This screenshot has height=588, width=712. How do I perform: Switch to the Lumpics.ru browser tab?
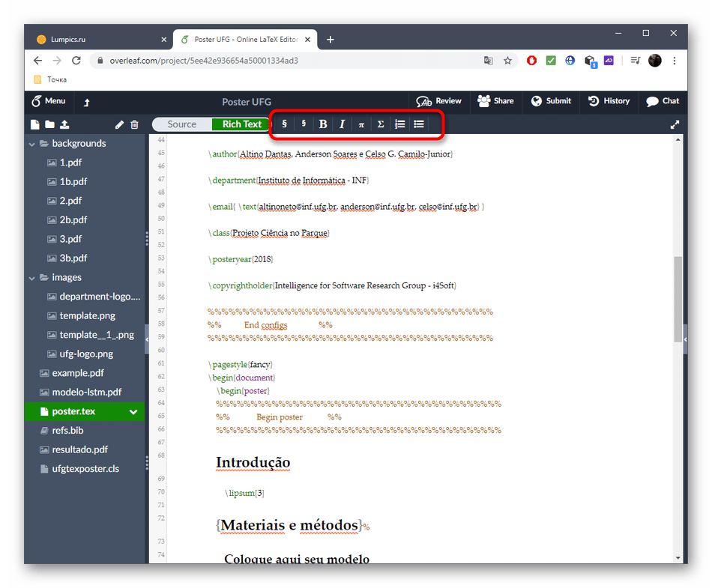[97, 40]
